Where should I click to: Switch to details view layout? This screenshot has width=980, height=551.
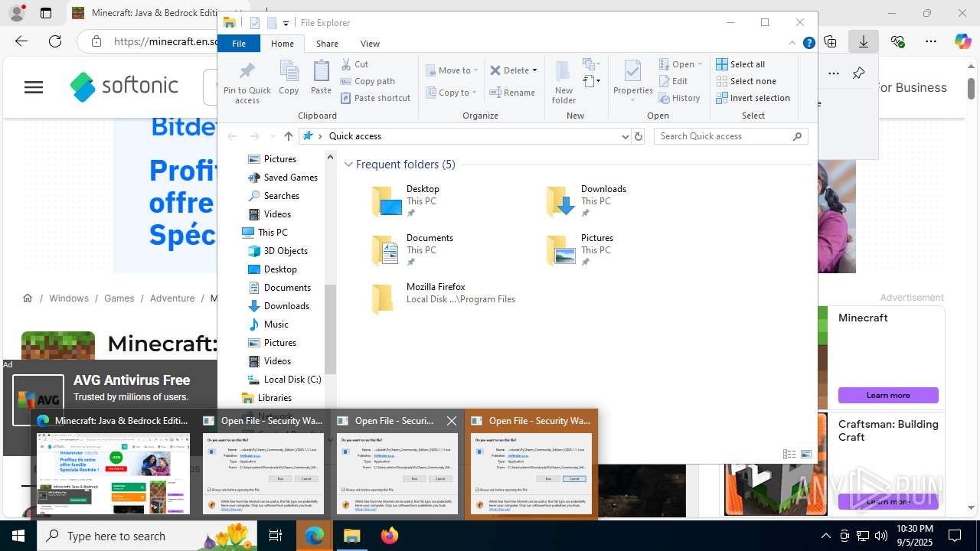(789, 454)
